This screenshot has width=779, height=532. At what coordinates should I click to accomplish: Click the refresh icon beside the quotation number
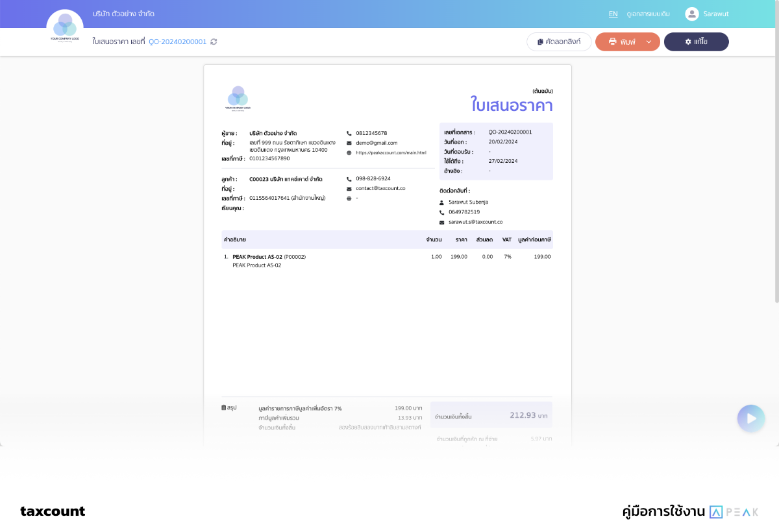pyautogui.click(x=214, y=42)
